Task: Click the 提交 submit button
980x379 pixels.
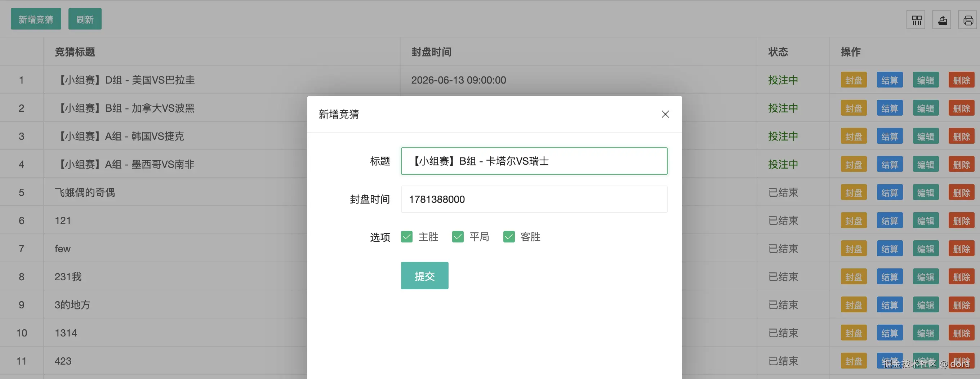Action: (x=424, y=276)
